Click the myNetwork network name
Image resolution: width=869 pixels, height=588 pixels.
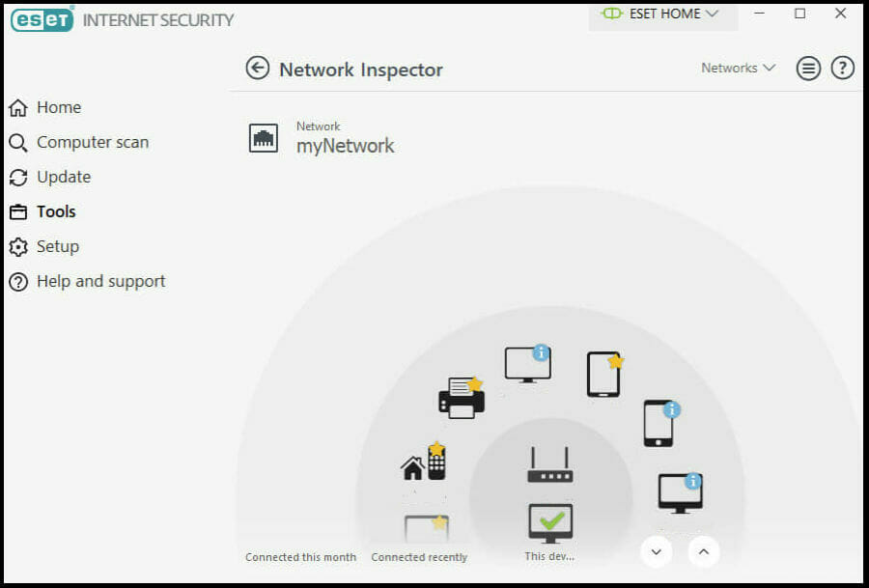pos(346,146)
